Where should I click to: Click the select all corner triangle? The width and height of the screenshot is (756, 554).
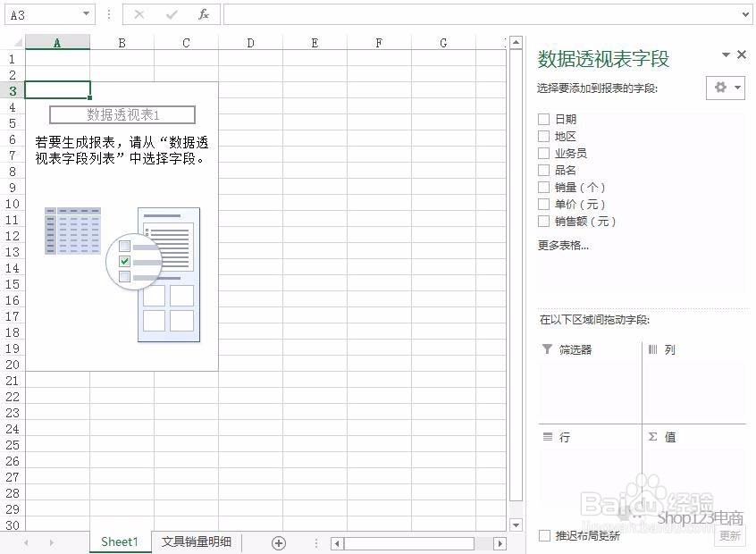[x=17, y=42]
